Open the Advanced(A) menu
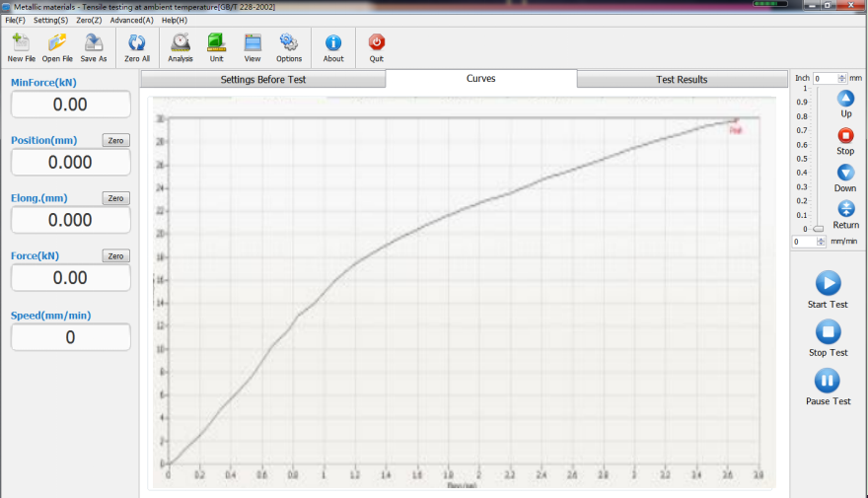The image size is (868, 498). 131,20
